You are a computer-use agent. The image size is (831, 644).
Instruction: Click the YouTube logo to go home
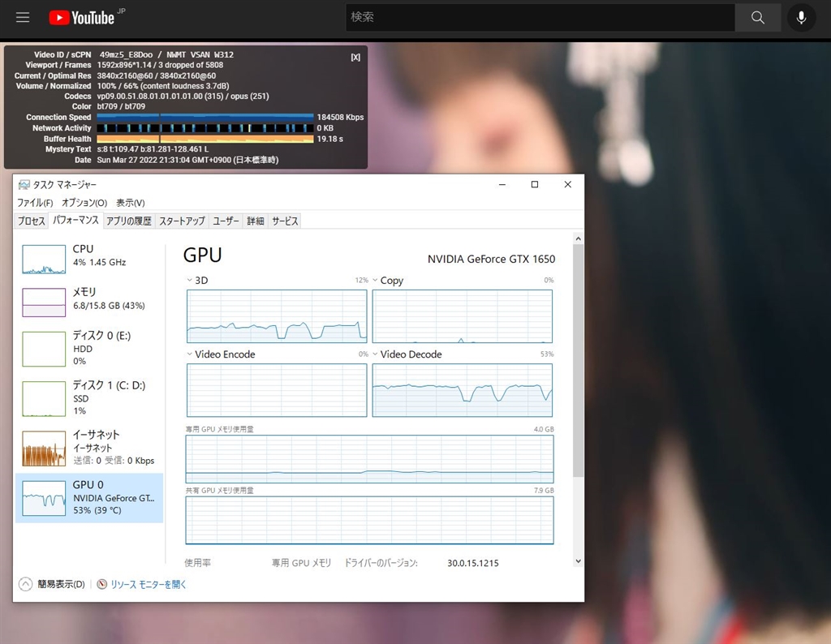pos(82,18)
